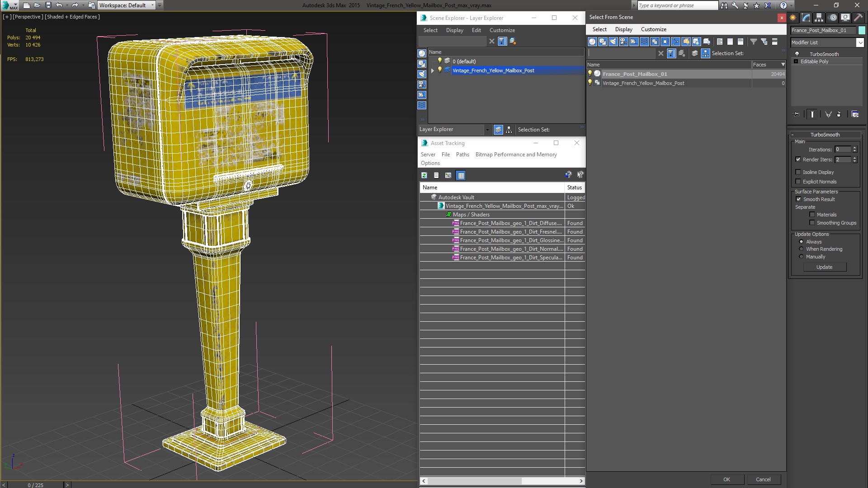Image resolution: width=868 pixels, height=488 pixels.
Task: Collapse the TurboSmooth rollout header
Action: pos(825,135)
